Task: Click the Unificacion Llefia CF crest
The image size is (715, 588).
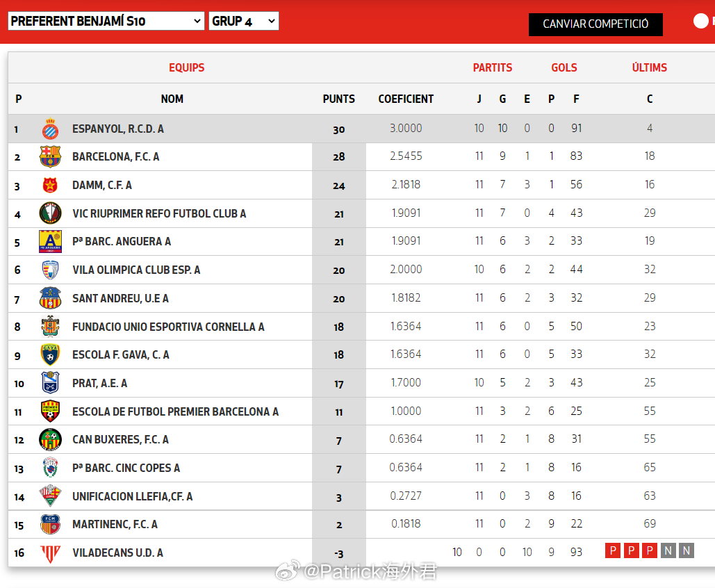Action: [x=50, y=496]
